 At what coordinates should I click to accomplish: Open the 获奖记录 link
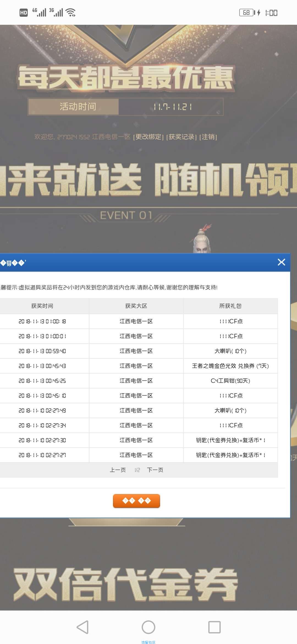pos(182,137)
